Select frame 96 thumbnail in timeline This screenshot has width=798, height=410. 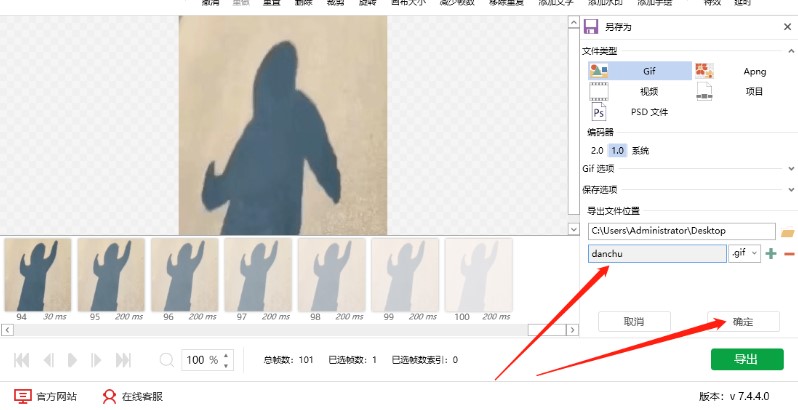[184, 275]
